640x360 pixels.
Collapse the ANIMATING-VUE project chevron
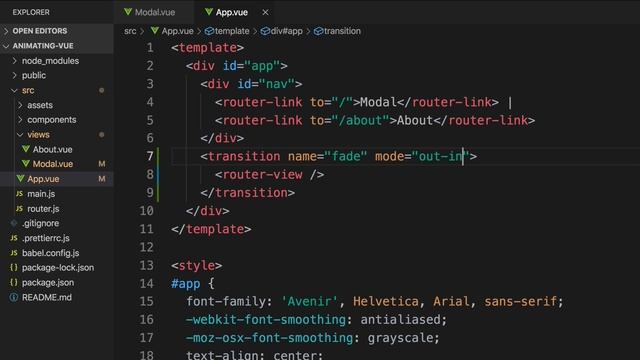tap(6, 46)
